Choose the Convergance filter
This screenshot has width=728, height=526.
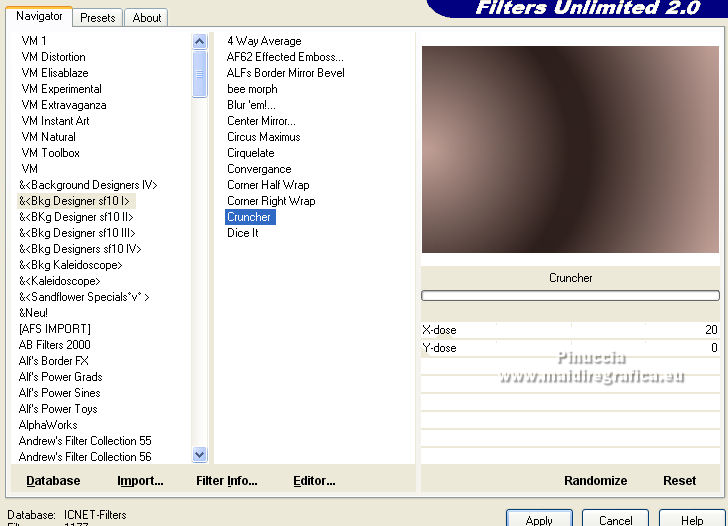tap(259, 169)
